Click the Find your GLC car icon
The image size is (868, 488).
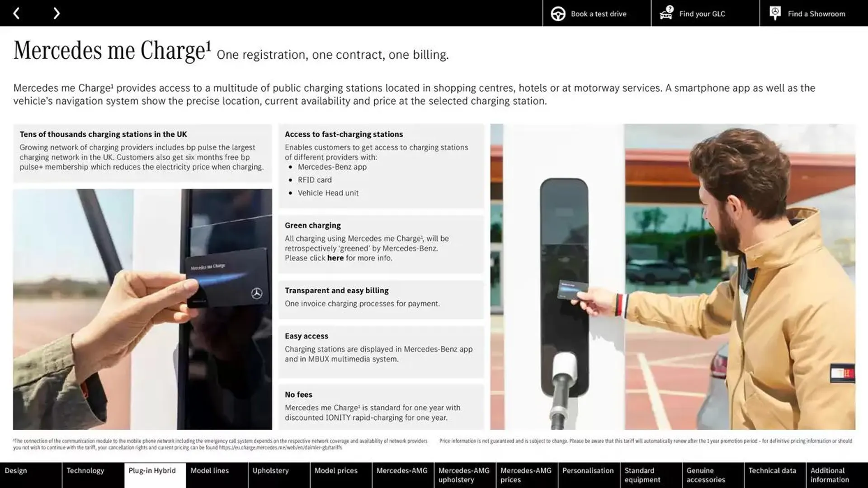[x=665, y=13]
